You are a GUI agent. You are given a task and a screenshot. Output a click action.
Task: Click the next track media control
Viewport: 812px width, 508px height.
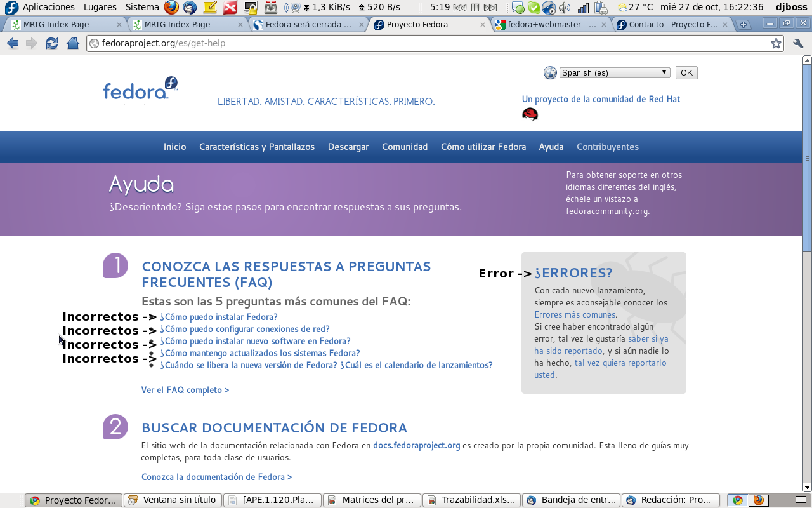click(490, 8)
